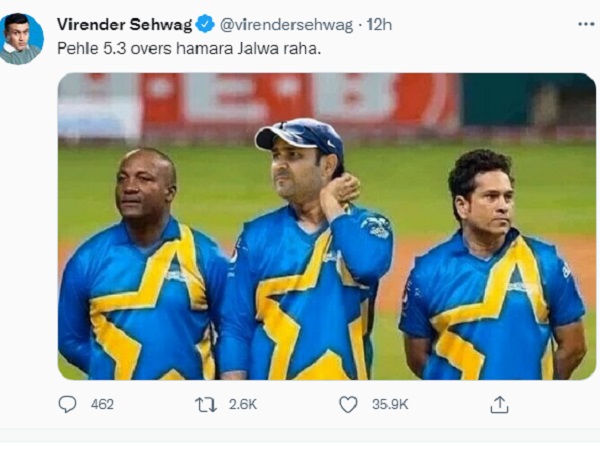Click the yellow star on left jersey
Image resolution: width=600 pixels, height=450 pixels.
(149, 306)
